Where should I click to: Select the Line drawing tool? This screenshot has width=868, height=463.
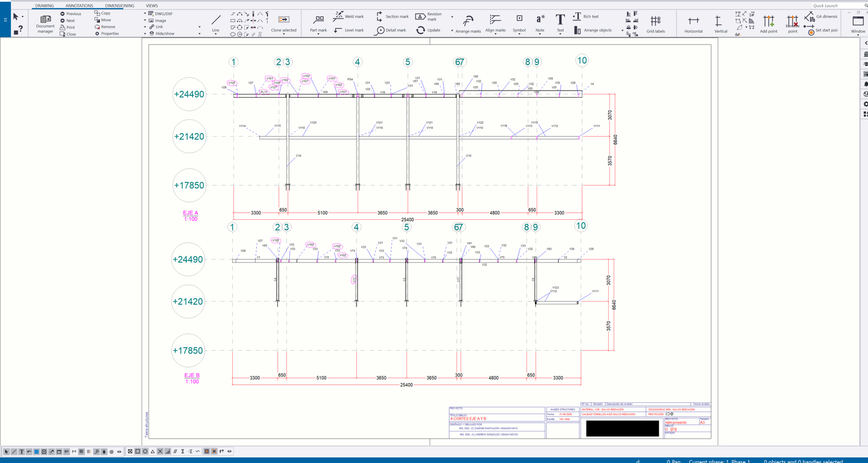[x=215, y=23]
